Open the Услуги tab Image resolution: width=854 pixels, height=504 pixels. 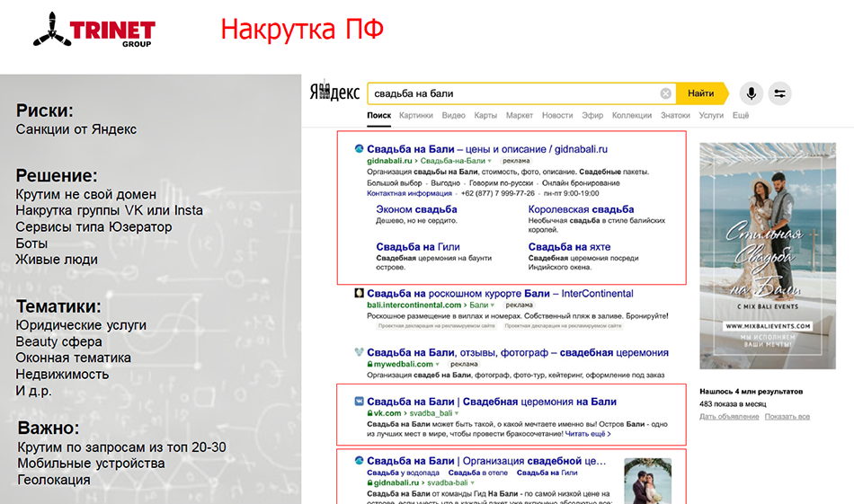(x=711, y=115)
